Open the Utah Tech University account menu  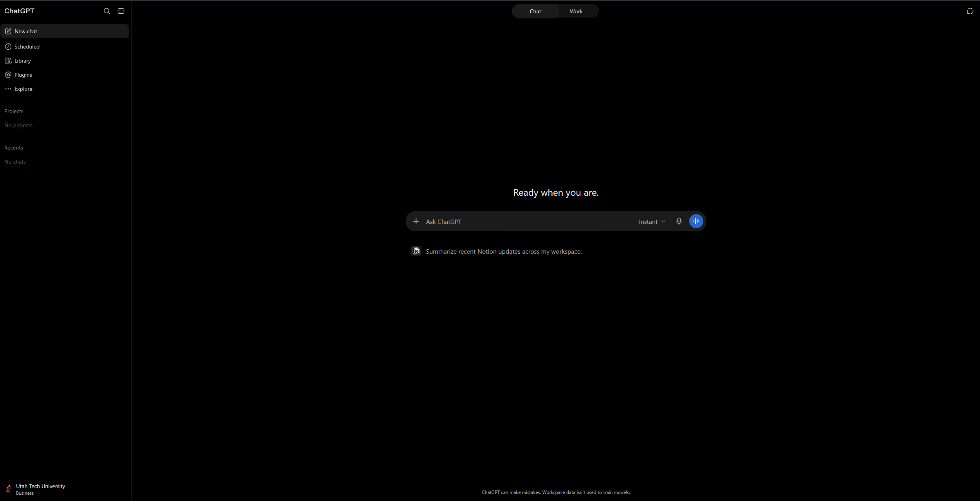[35, 489]
